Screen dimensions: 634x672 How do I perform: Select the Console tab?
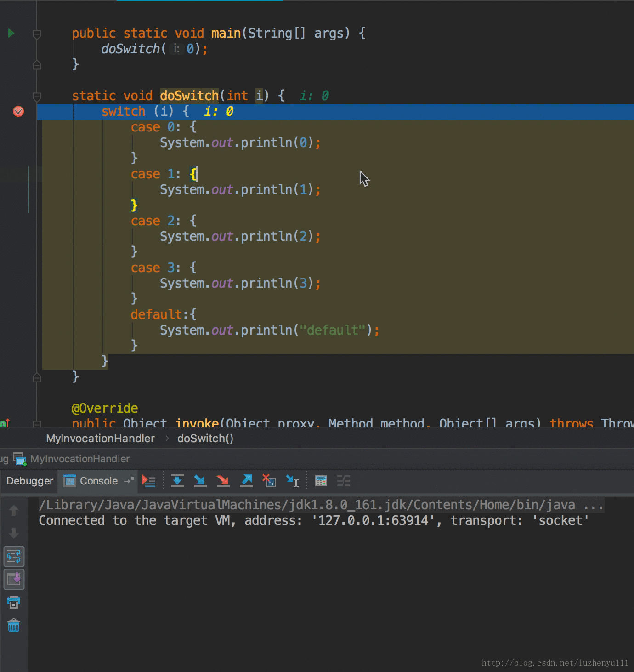tap(98, 481)
